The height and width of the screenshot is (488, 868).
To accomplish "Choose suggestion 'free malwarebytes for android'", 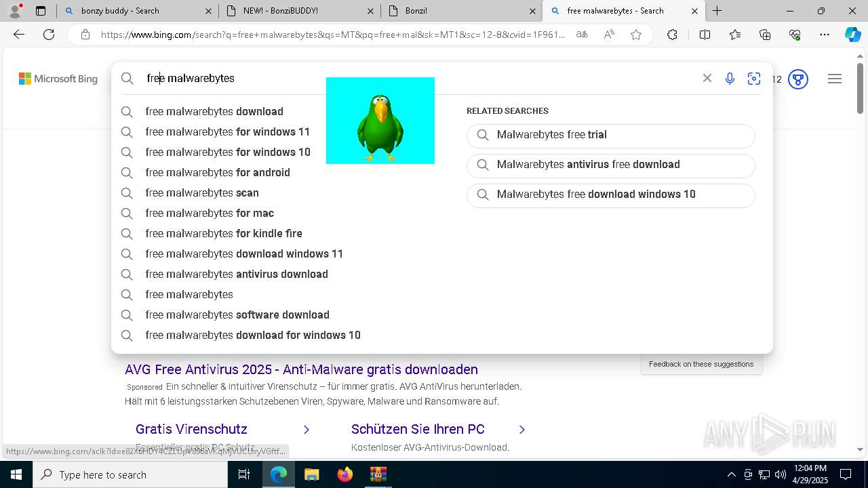I will point(218,172).
